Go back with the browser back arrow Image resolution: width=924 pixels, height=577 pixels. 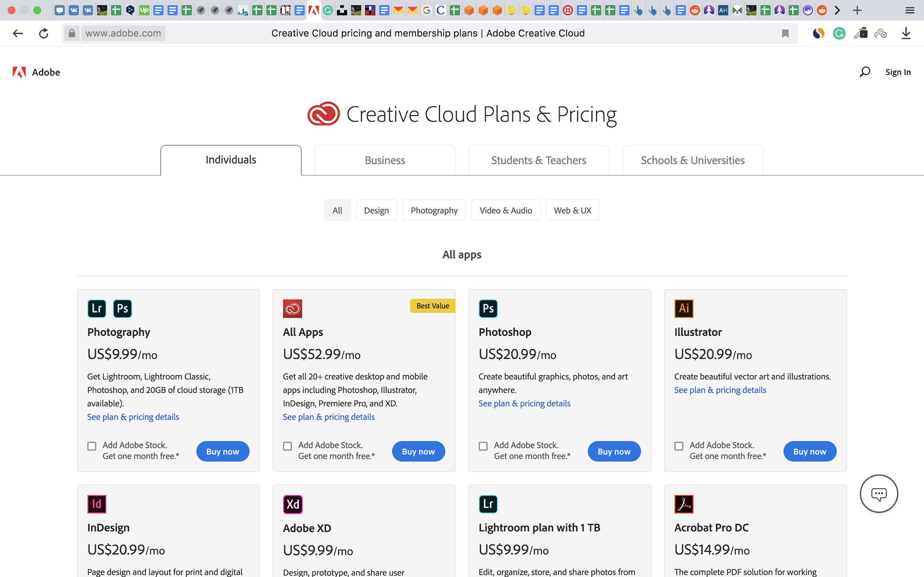point(18,33)
